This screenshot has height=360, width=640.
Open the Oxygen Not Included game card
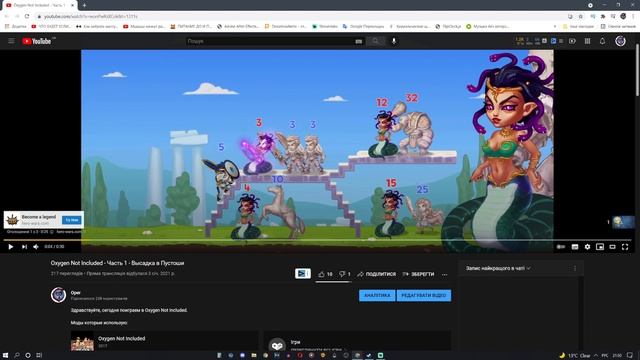pos(164,341)
